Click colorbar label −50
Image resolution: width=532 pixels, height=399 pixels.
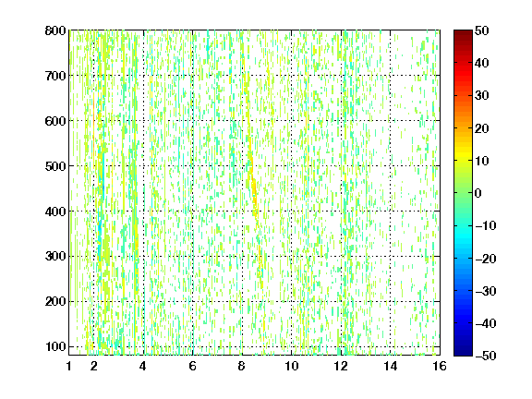486,356
